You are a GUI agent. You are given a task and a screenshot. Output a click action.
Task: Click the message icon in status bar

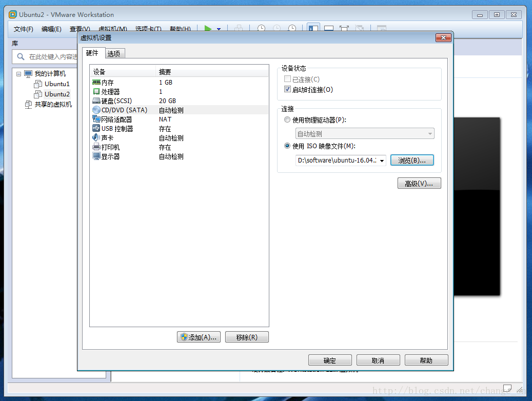click(x=507, y=388)
